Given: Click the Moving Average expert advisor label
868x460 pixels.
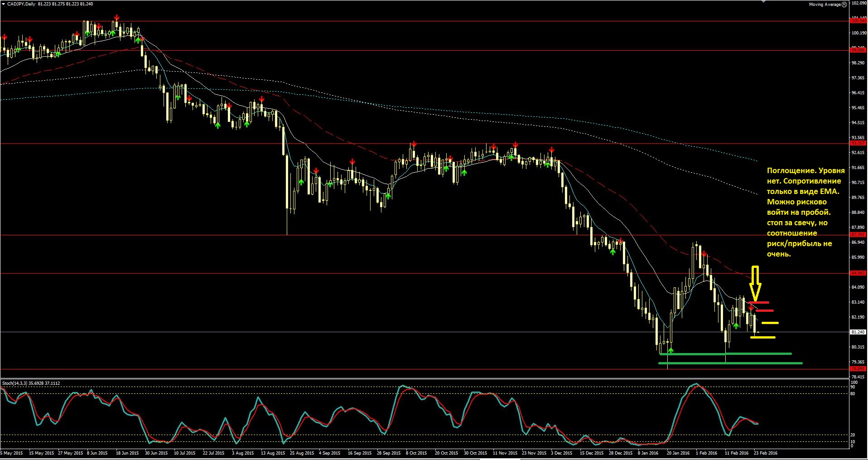Looking at the screenshot, I should click(x=825, y=5).
